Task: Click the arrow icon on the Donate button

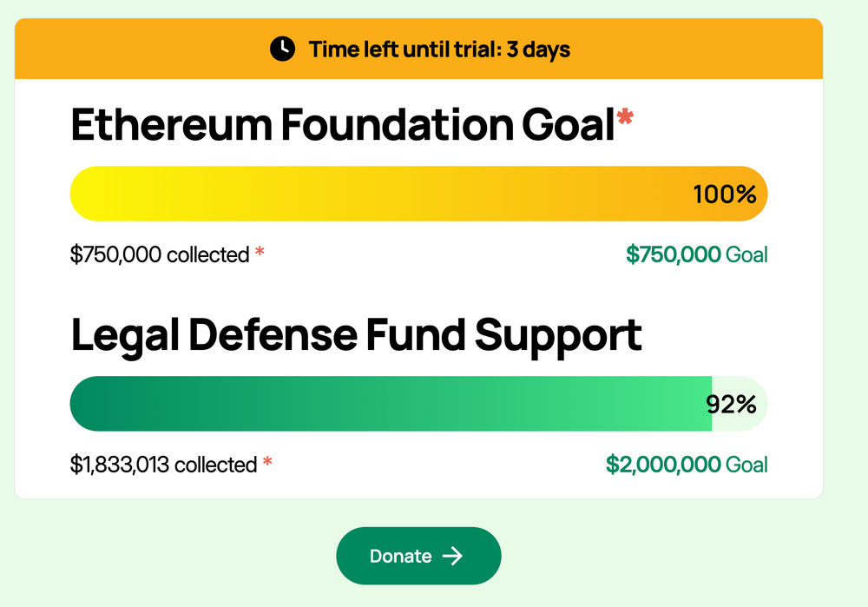Action: pyautogui.click(x=452, y=556)
